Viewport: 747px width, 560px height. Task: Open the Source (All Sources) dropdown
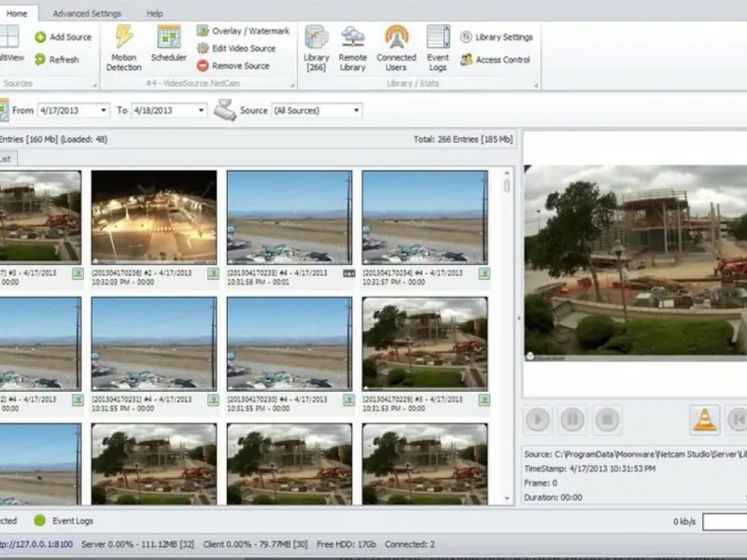pos(356,110)
